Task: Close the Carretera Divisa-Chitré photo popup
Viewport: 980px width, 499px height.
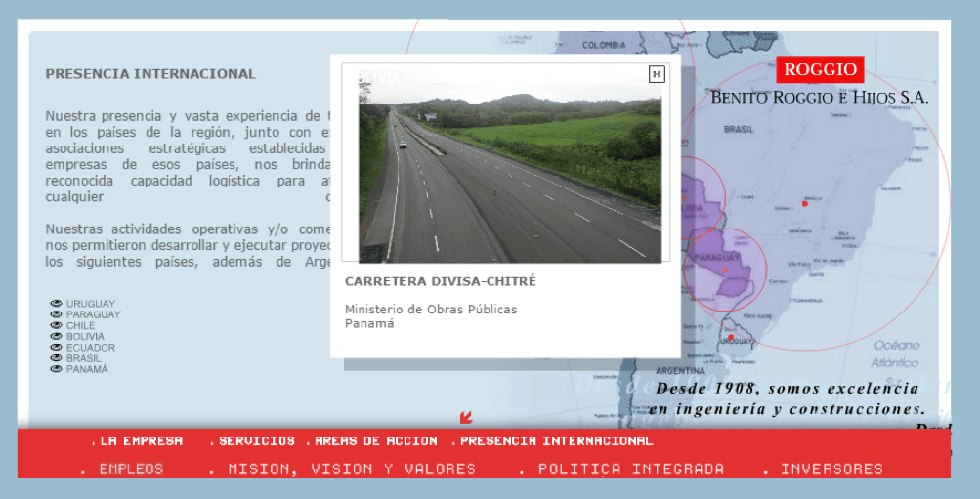Action: click(657, 74)
